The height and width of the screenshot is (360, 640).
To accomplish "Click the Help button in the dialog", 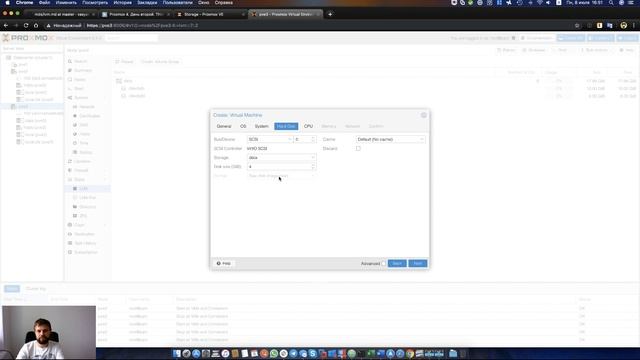I will pyautogui.click(x=224, y=264).
